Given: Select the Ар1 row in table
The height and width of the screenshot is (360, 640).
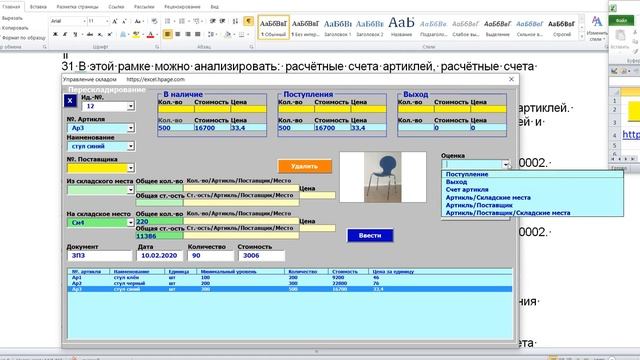Looking at the screenshot, I should pos(289,278).
